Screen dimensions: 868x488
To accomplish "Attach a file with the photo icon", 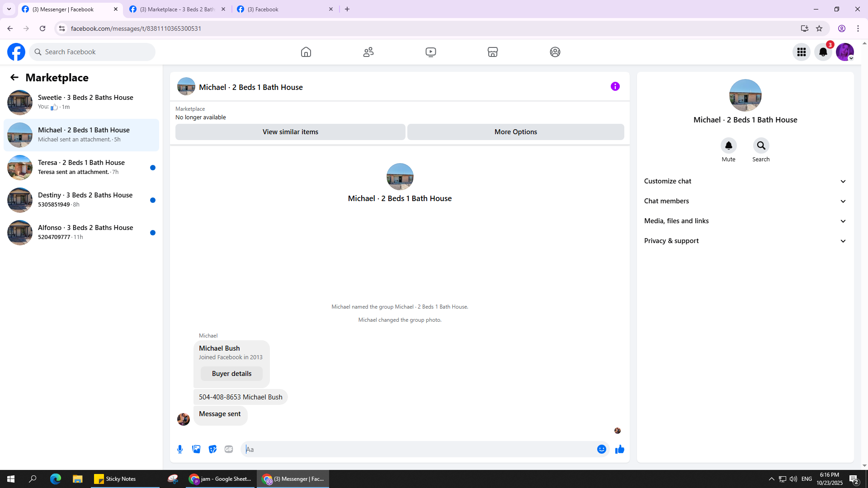I will click(196, 449).
